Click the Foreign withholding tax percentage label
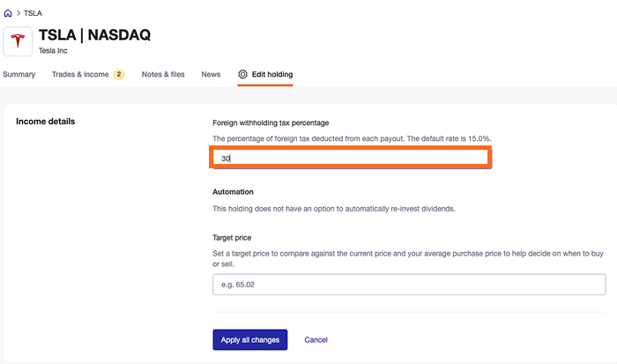Screen dimensions: 617x364 [271, 123]
